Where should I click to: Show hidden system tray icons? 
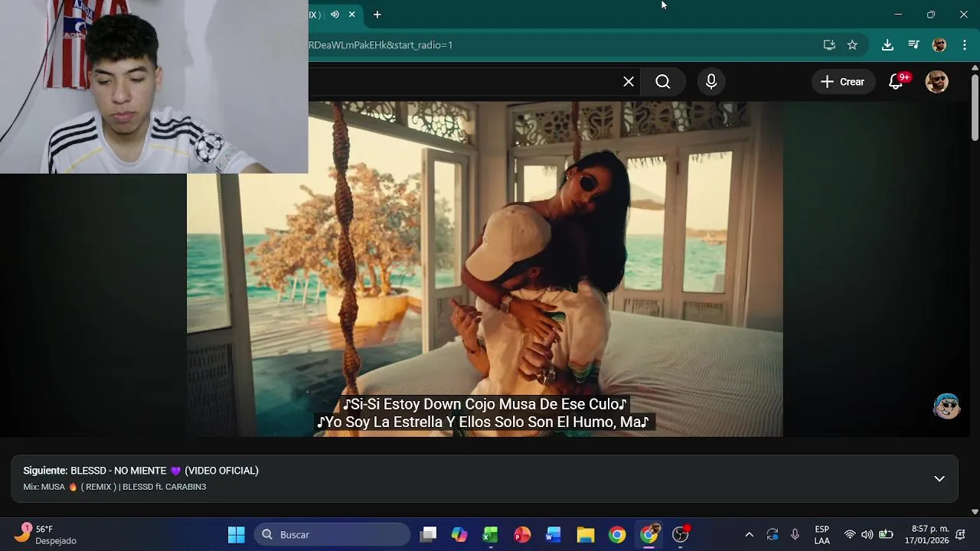tap(750, 535)
